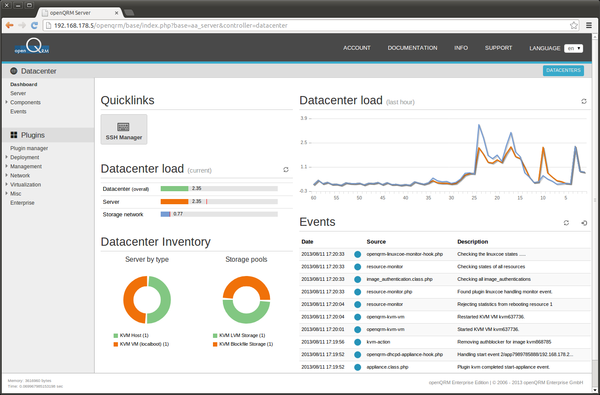Click the Datacenter globe icon
The height and width of the screenshot is (395, 600).
(x=14, y=71)
